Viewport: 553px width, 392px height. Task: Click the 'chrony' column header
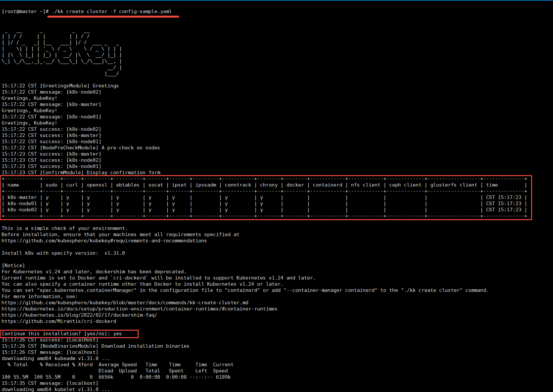[269, 185]
